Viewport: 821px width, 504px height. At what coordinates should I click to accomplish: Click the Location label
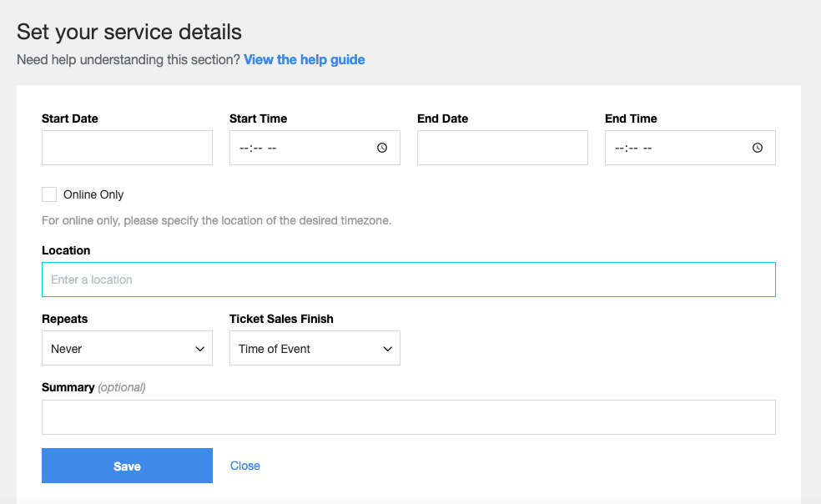(x=66, y=250)
